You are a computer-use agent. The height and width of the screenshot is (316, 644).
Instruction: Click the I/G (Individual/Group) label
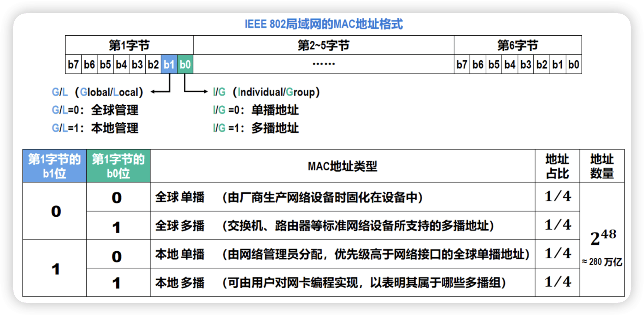(x=266, y=92)
